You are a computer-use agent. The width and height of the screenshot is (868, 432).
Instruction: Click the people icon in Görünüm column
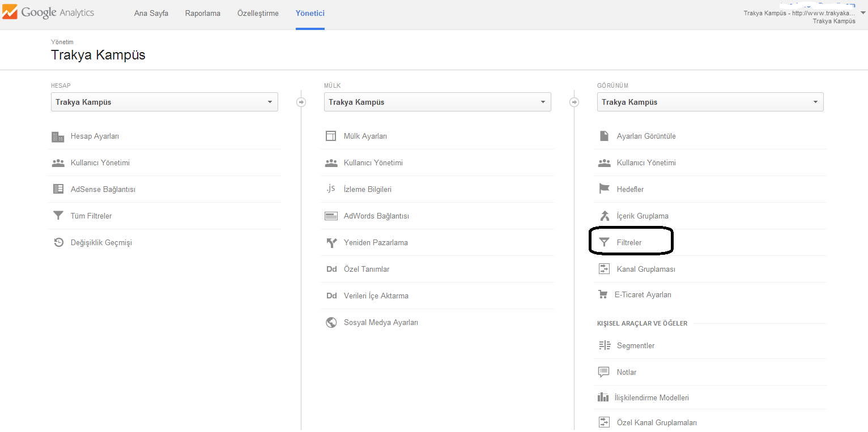point(604,163)
